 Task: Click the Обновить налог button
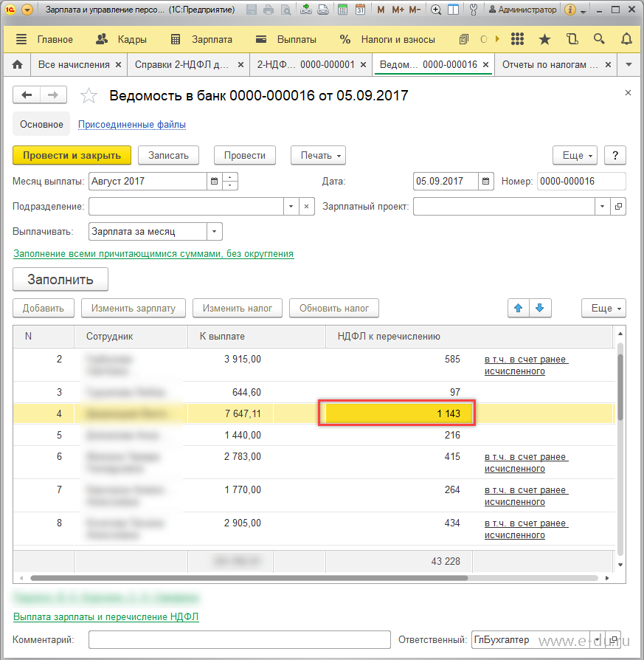click(334, 308)
